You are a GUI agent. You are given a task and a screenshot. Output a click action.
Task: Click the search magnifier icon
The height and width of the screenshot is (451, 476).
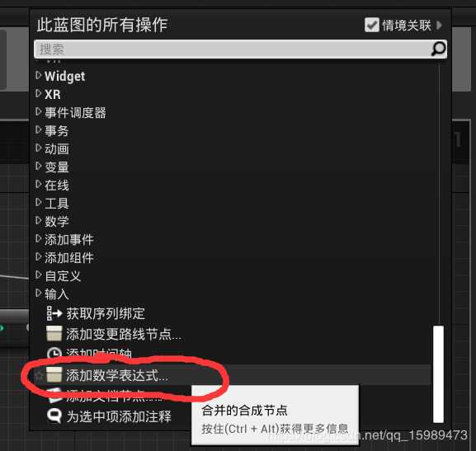tap(438, 49)
